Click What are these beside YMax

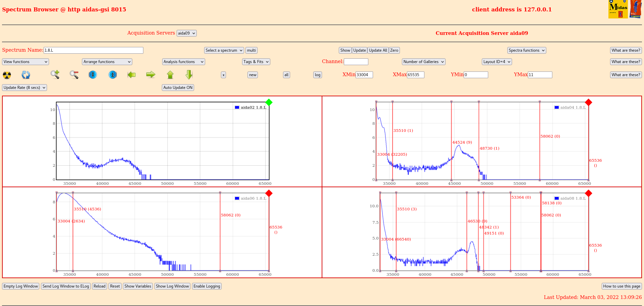[626, 75]
